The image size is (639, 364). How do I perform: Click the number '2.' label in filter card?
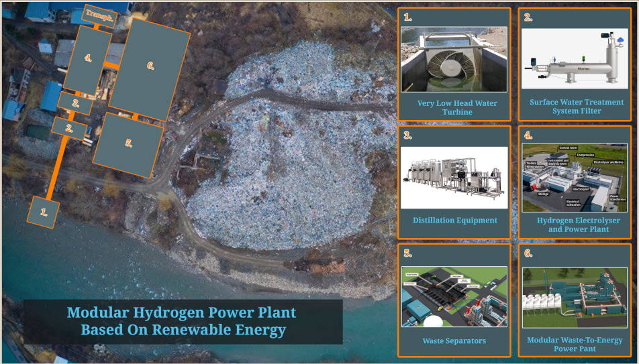(528, 17)
